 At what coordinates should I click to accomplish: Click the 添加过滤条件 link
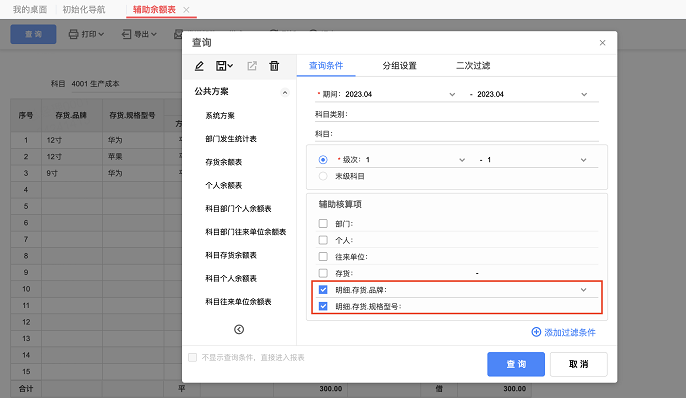(570, 332)
